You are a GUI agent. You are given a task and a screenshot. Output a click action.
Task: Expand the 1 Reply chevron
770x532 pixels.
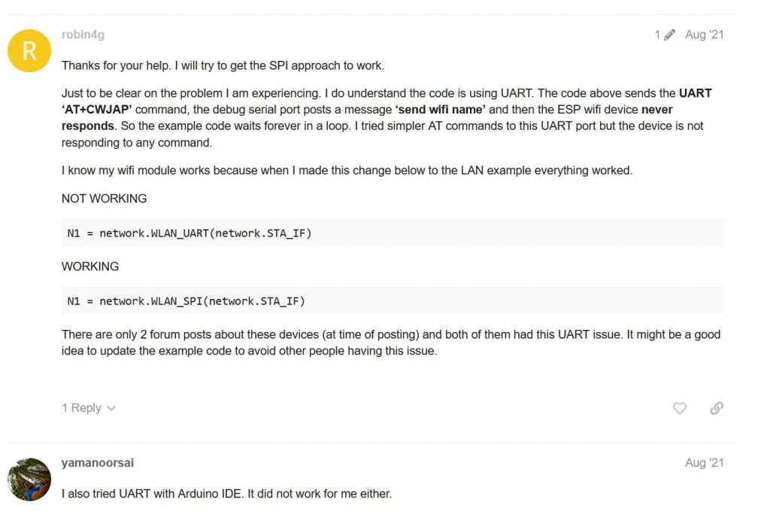tap(111, 408)
